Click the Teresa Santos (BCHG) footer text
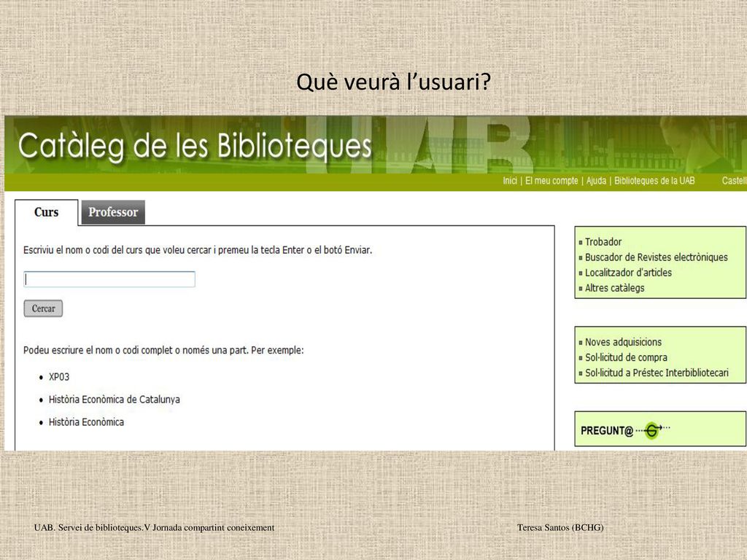Image resolution: width=747 pixels, height=560 pixels. pyautogui.click(x=560, y=528)
